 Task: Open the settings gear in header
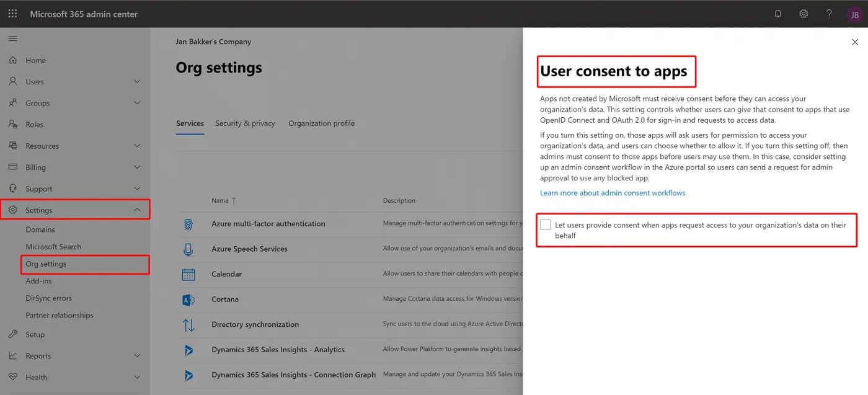pyautogui.click(x=804, y=14)
